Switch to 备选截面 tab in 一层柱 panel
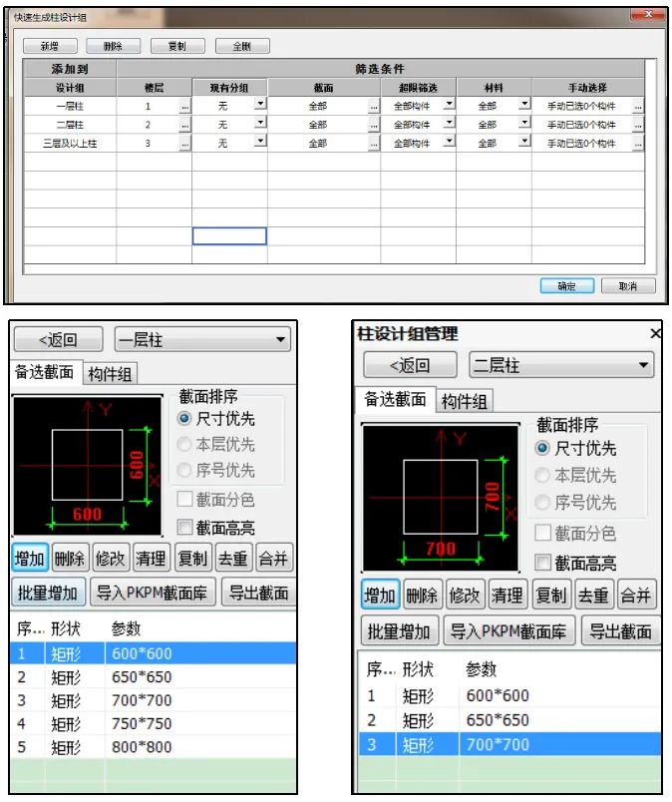The image size is (672, 802). (x=44, y=372)
